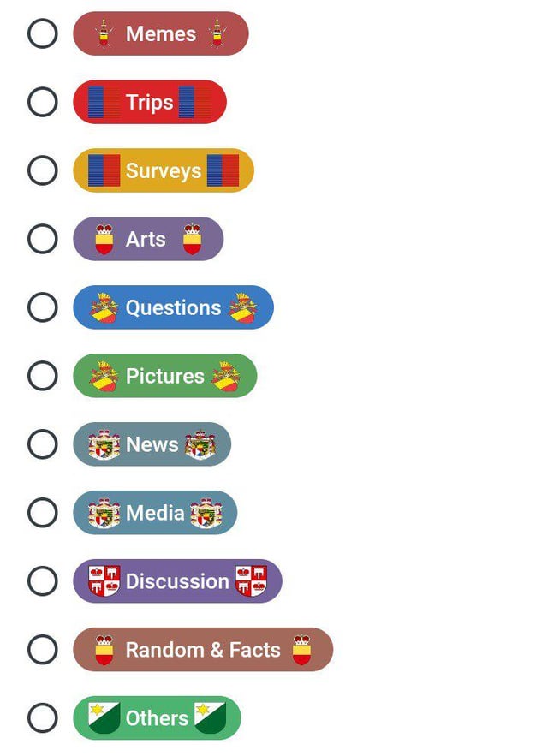
Task: Click coat of arms right of Questions
Action: (243, 307)
